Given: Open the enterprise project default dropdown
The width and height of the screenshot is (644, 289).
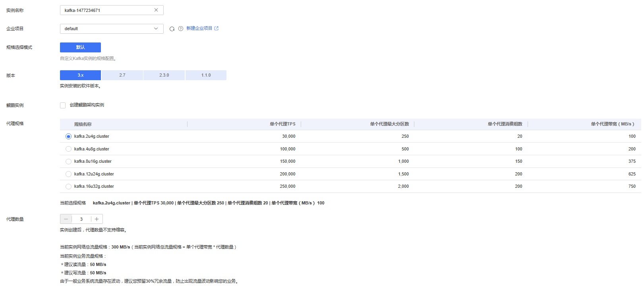Looking at the screenshot, I should click(x=112, y=29).
